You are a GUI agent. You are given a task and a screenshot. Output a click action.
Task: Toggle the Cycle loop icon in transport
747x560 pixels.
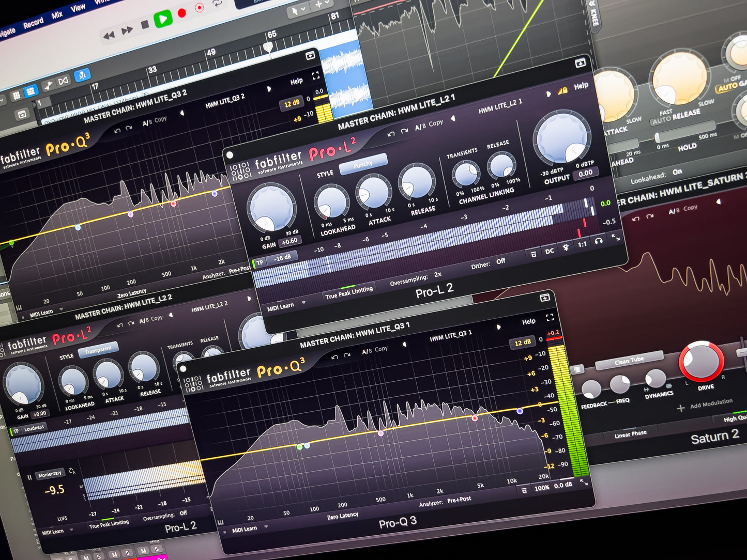click(218, 3)
